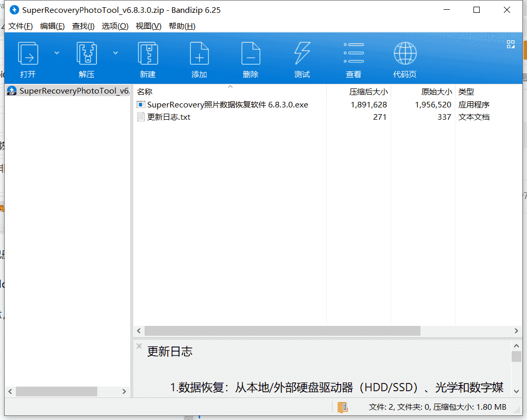527x420 pixels.
Task: Minimize the Bandizip window
Action: (x=447, y=10)
